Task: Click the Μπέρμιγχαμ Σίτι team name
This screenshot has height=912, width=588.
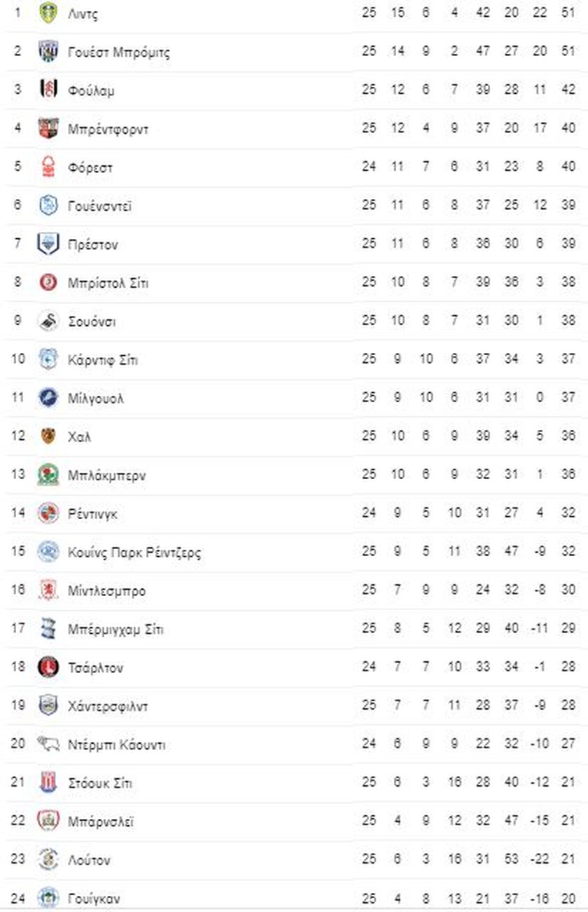Action: click(x=115, y=629)
